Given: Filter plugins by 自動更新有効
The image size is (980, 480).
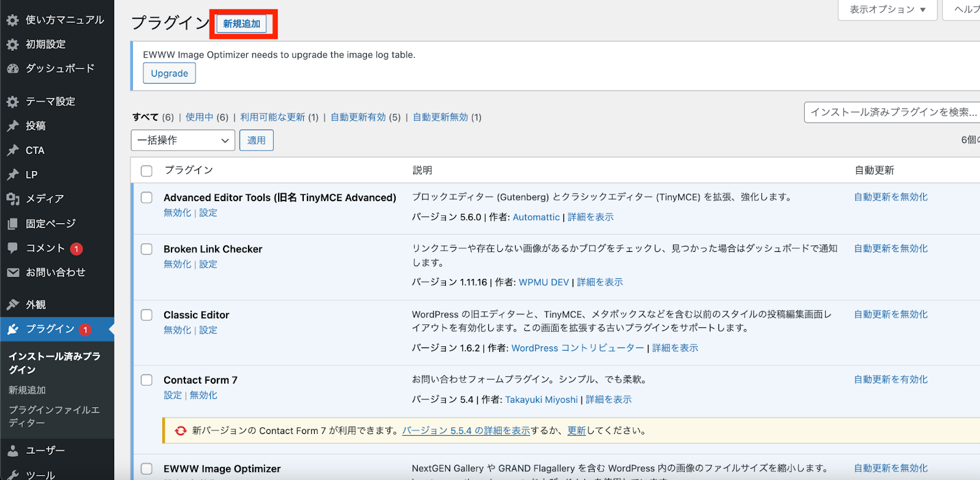Looking at the screenshot, I should tap(358, 117).
